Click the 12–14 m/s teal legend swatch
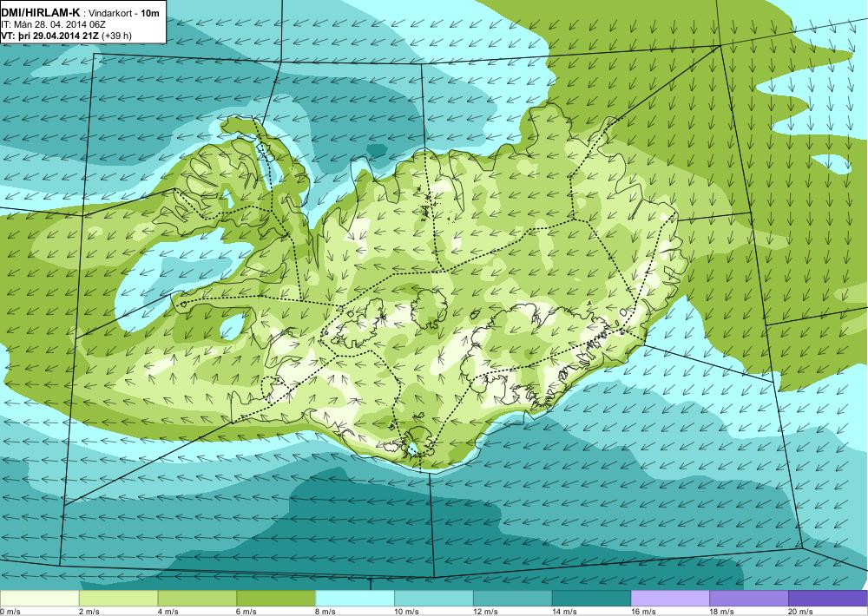Screen dimensions: 868x616 [513, 599]
